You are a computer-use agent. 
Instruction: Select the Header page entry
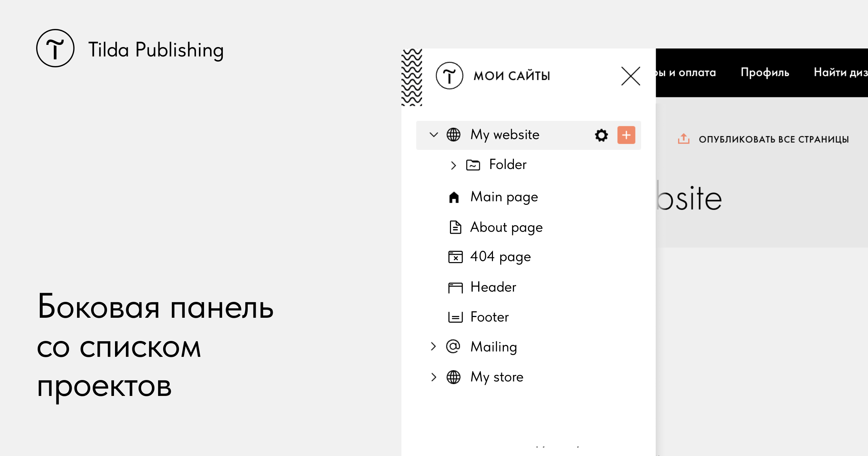coord(493,287)
